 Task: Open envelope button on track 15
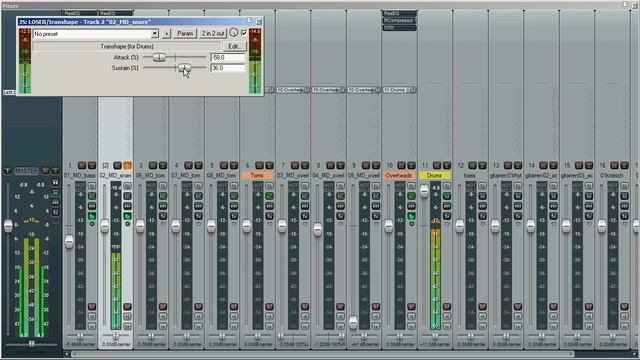589,206
